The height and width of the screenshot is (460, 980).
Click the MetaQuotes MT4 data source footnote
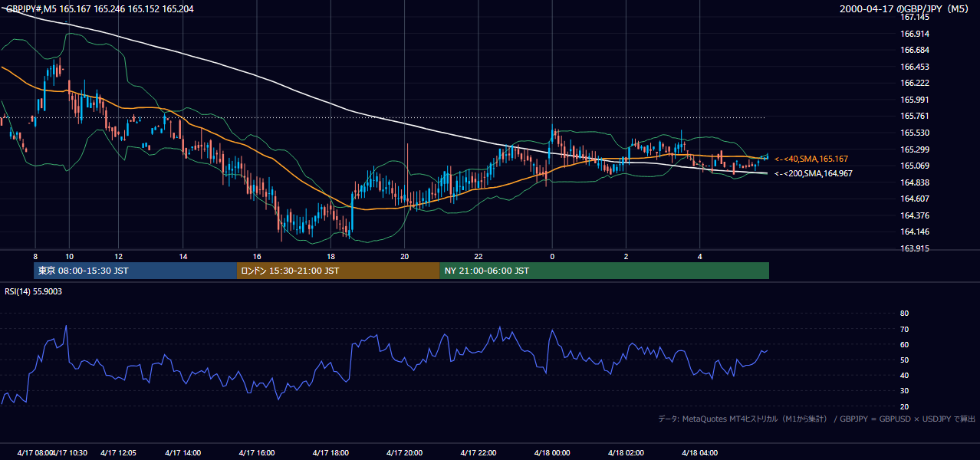pos(817,419)
